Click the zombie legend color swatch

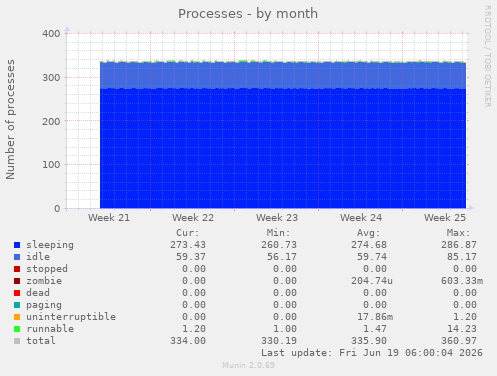(x=17, y=281)
